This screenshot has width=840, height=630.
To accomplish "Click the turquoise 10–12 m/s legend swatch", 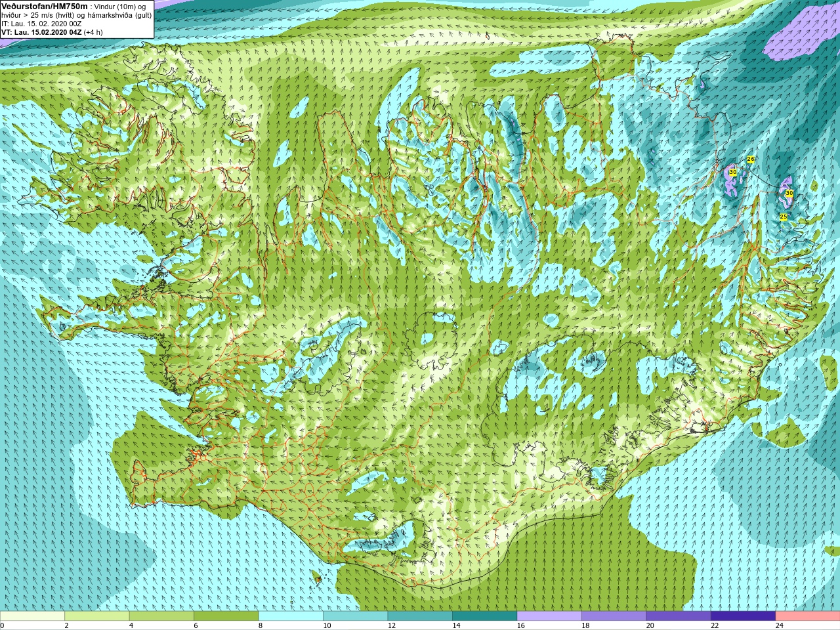I will point(355,616).
